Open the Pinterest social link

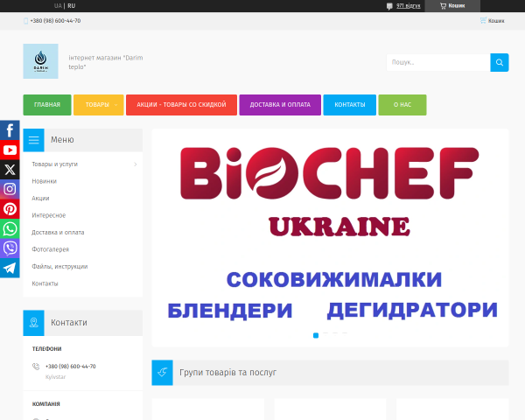(10, 209)
